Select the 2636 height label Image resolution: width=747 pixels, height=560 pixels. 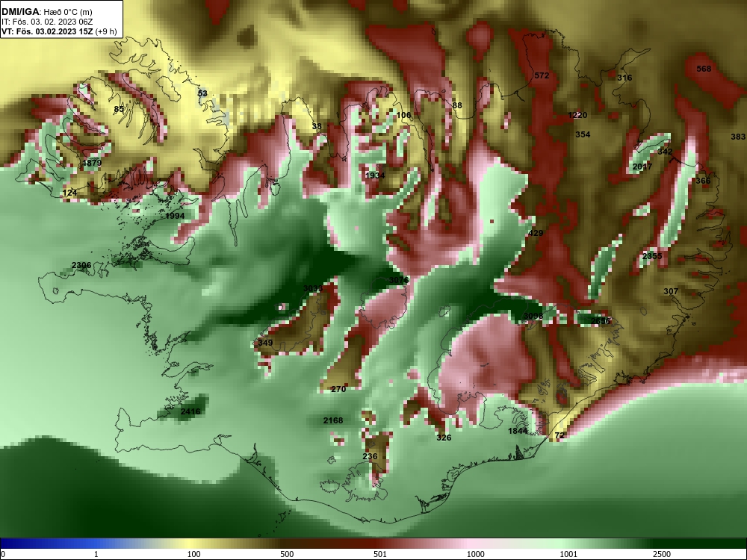(601, 321)
